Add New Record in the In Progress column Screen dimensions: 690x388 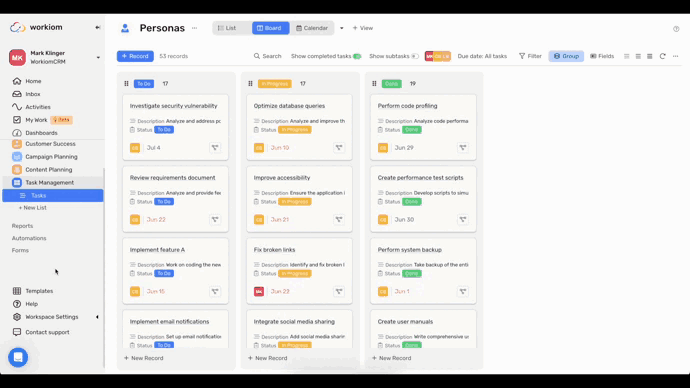tap(268, 358)
